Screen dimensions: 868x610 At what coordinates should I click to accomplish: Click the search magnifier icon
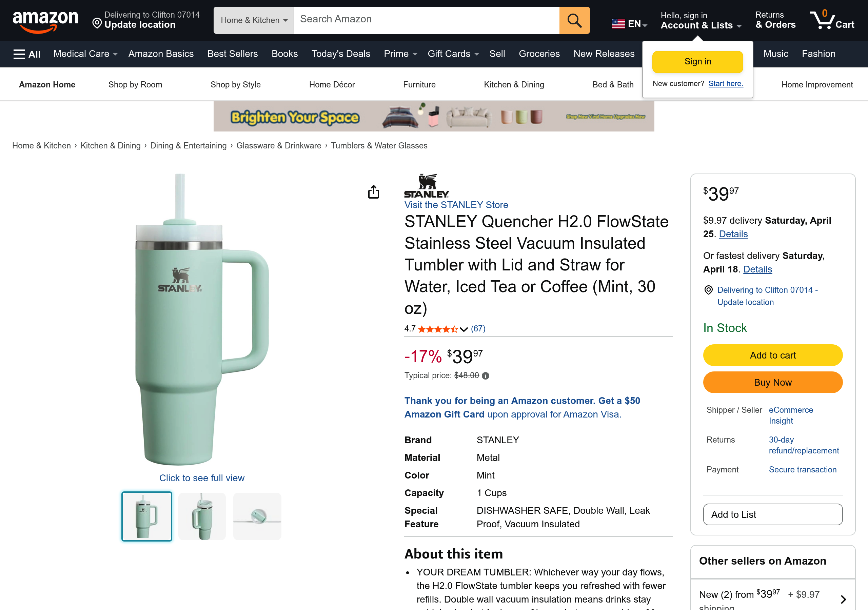(574, 20)
